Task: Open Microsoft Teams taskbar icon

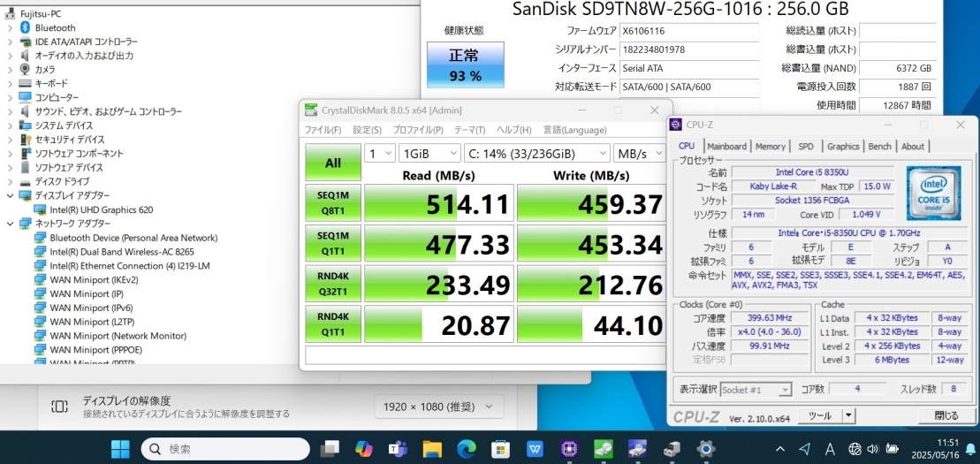Action: 398,448
